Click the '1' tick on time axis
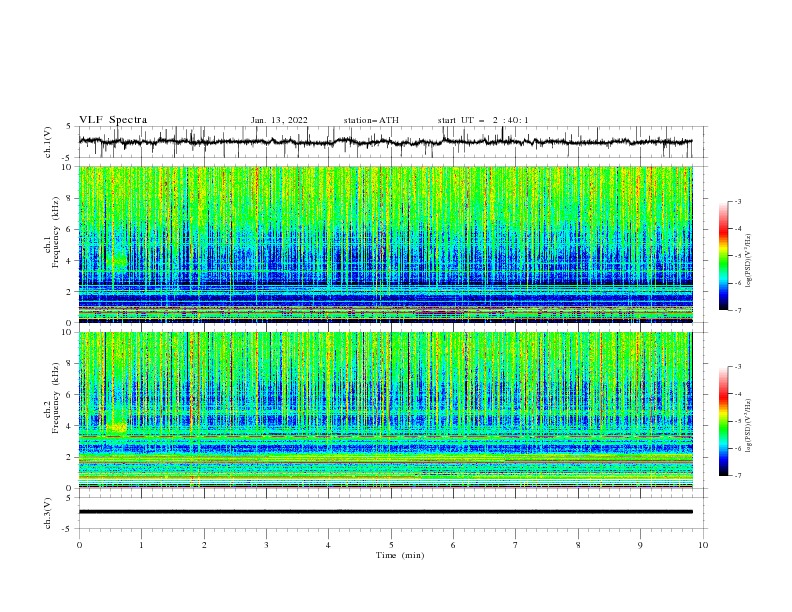The width and height of the screenshot is (792, 612). (141, 545)
